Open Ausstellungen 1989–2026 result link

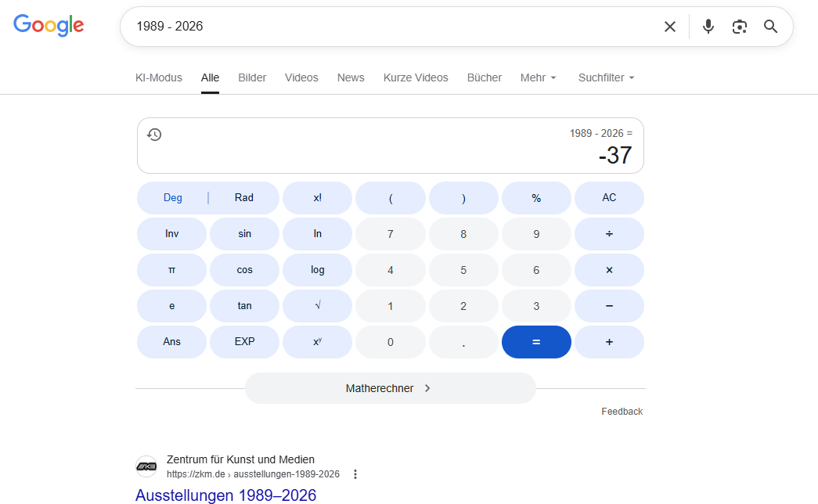(x=225, y=495)
